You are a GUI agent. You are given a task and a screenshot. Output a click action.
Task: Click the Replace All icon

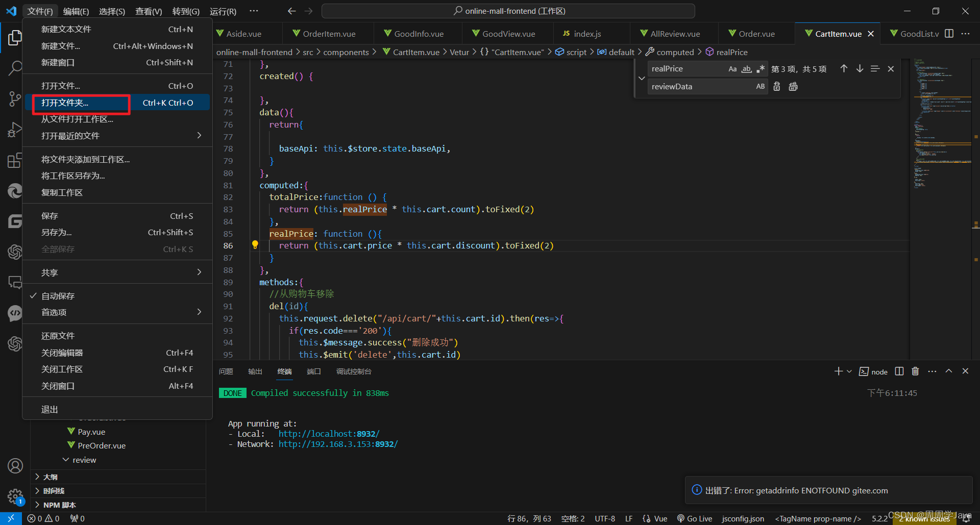tap(793, 87)
